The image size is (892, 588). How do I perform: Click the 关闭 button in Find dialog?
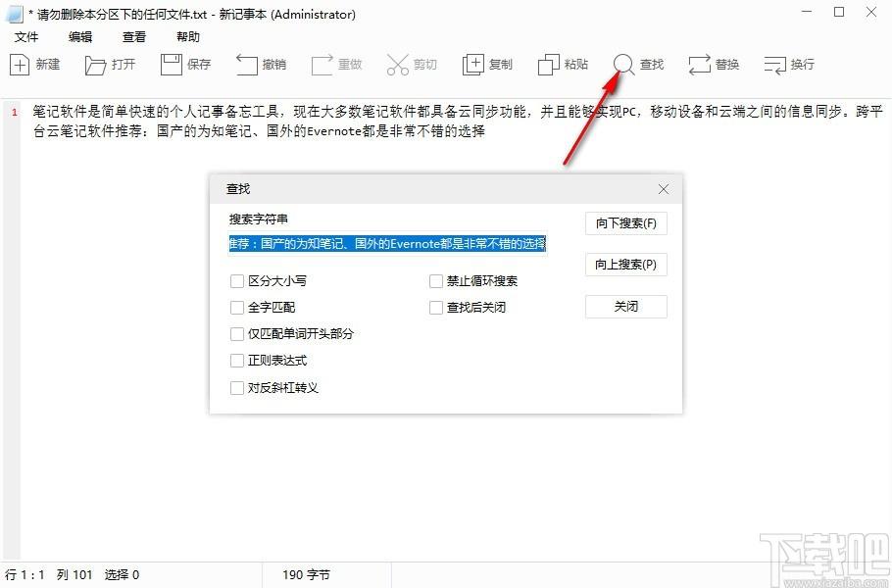pyautogui.click(x=625, y=307)
